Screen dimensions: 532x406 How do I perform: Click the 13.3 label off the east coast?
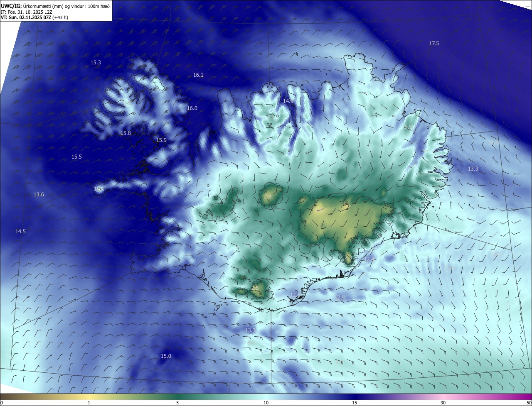click(x=473, y=169)
